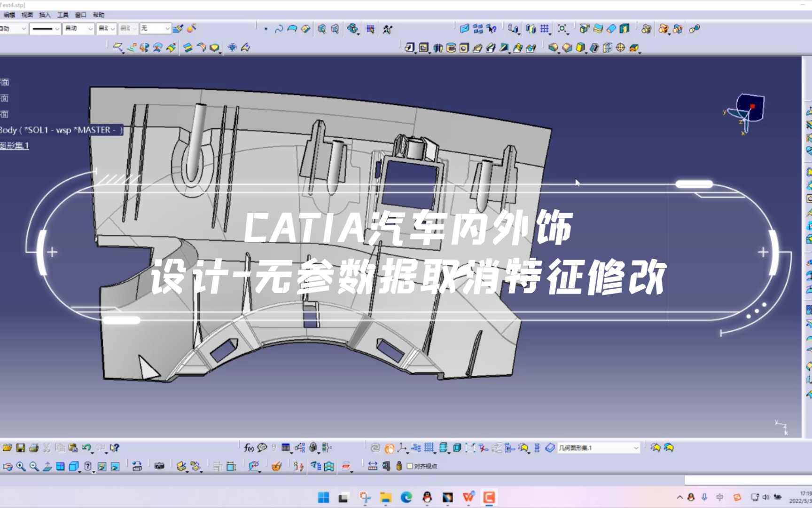The image size is (812, 508).
Task: Open File Explorer from the taskbar
Action: 386,497
